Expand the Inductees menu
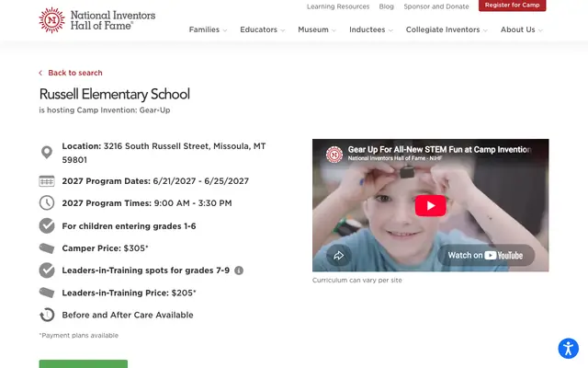This screenshot has width=588, height=368. (x=371, y=29)
